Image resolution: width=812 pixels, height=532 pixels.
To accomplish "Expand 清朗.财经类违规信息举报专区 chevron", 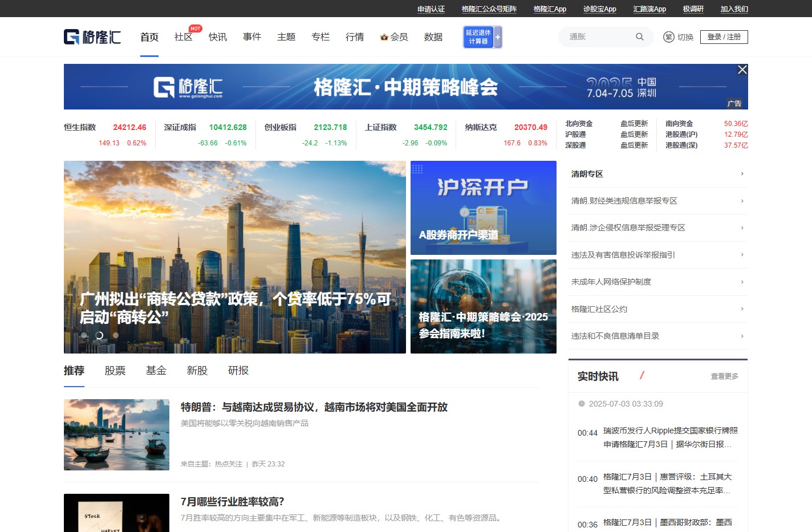I will point(742,201).
